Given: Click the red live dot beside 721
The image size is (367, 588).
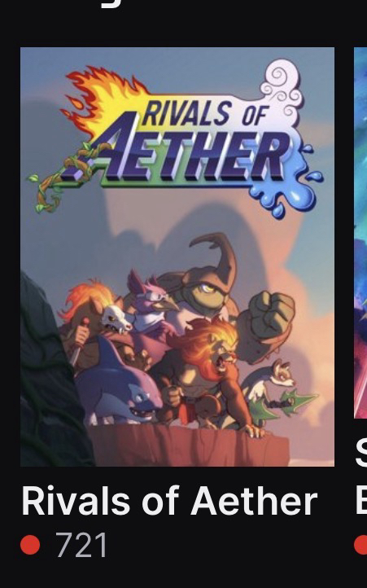Looking at the screenshot, I should pos(30,545).
